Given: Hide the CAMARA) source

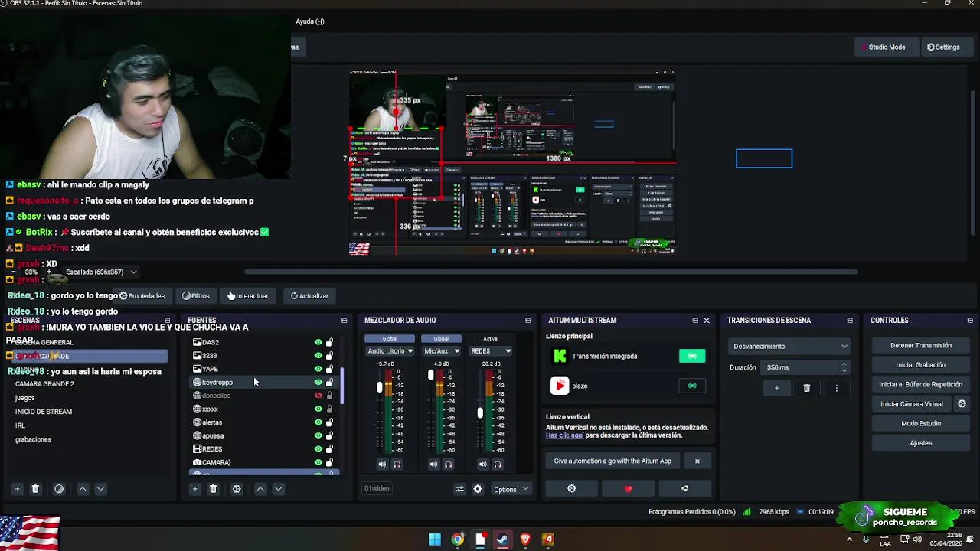Looking at the screenshot, I should pyautogui.click(x=318, y=462).
